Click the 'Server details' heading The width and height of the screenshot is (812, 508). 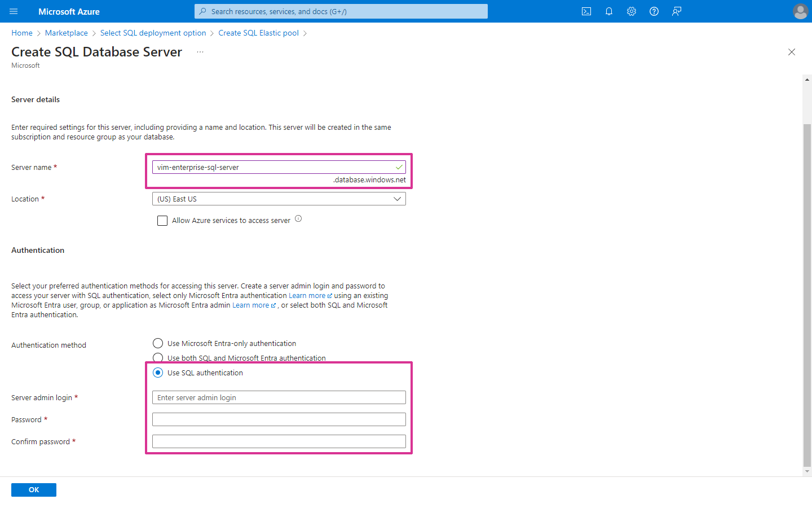[36, 99]
